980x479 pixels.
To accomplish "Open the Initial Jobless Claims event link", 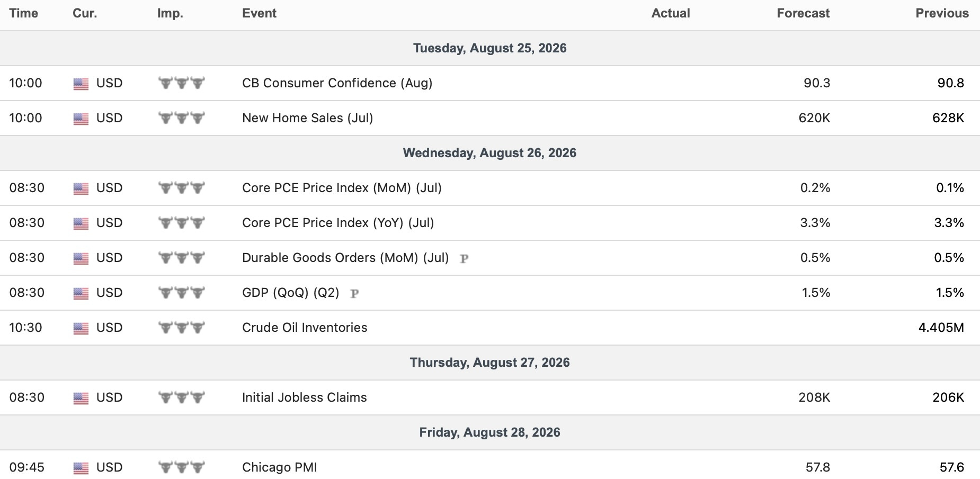I will click(x=304, y=397).
